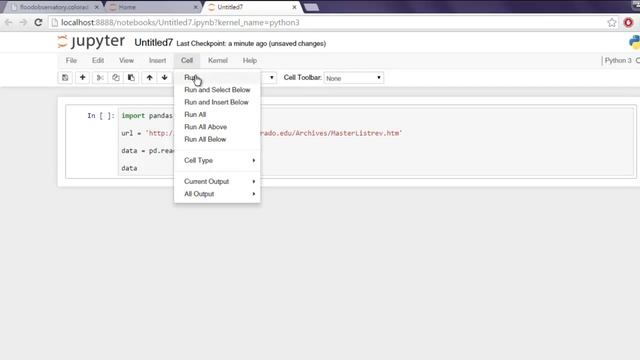Click the Python 3 kernel indicator
Screen dimensions: 640x360
[618, 60]
